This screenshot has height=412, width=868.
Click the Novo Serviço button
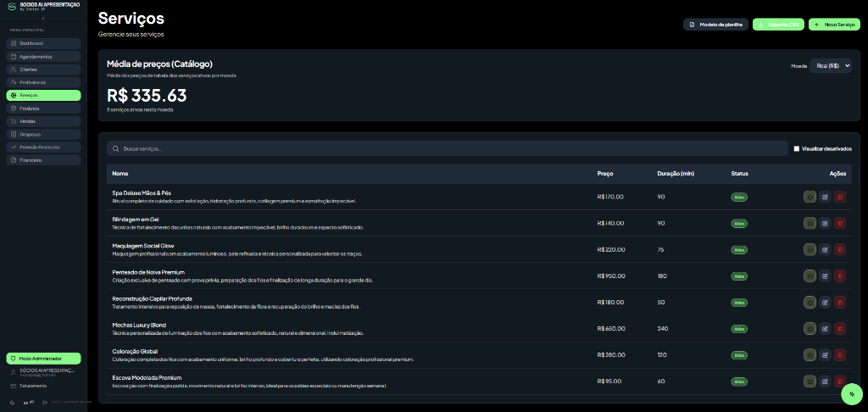834,25
